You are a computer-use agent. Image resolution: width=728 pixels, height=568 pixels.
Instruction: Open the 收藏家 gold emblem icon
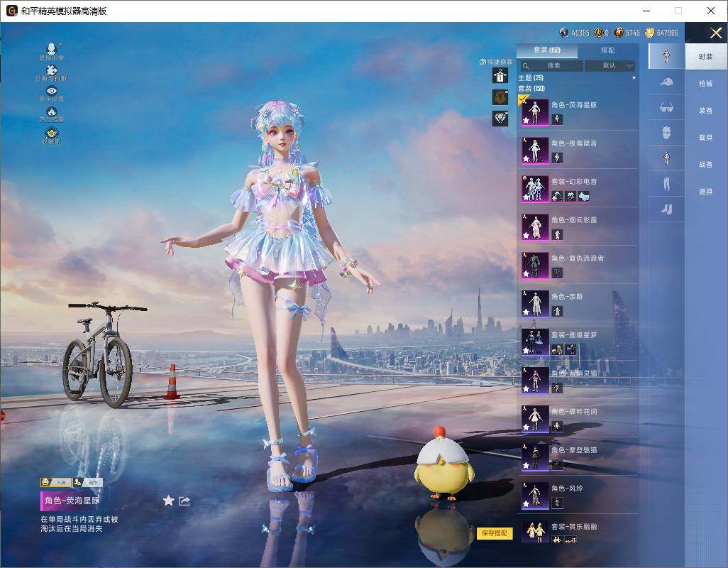(x=52, y=133)
